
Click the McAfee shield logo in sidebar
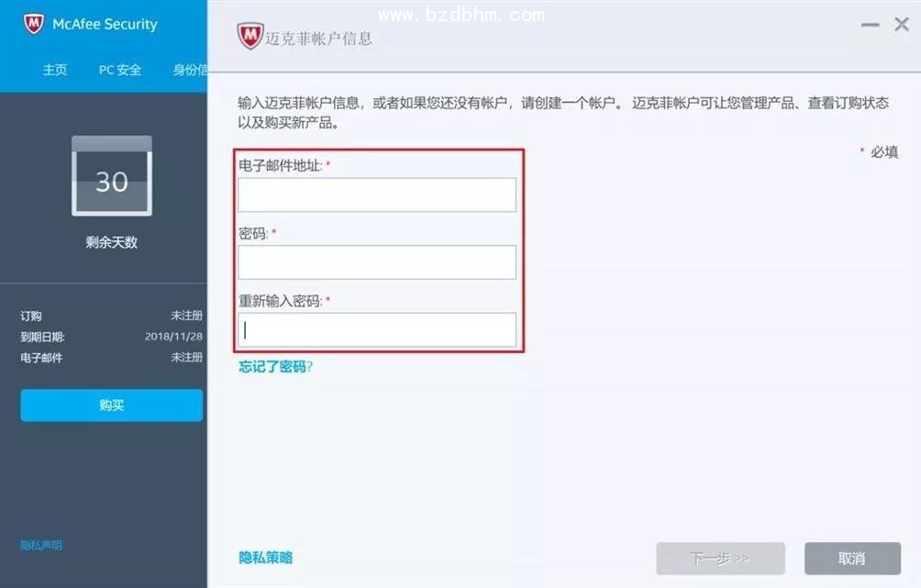[x=33, y=24]
